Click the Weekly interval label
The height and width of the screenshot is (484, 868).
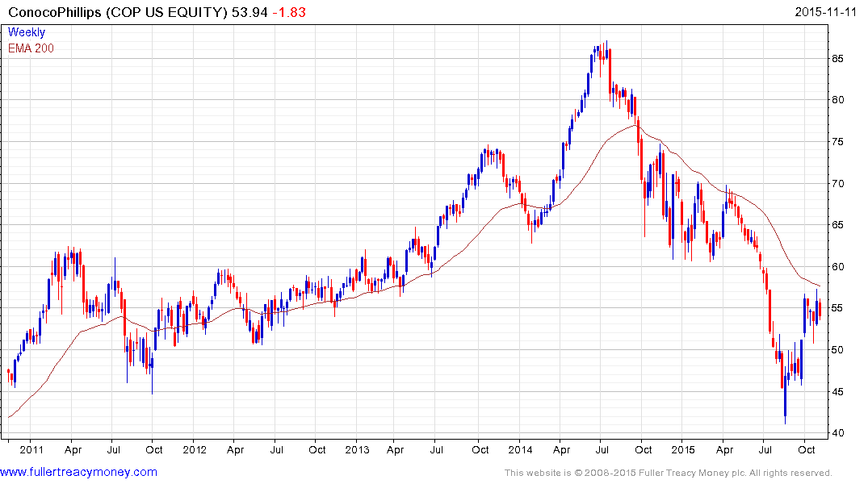[27, 32]
